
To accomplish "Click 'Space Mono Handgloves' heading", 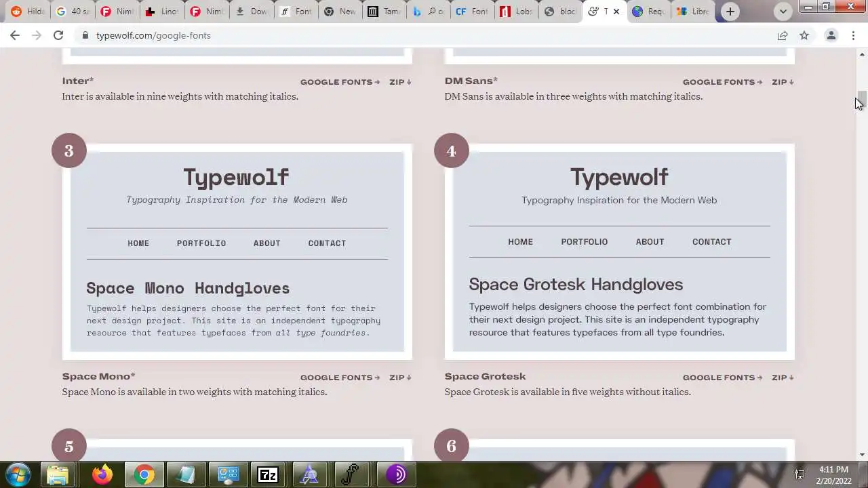I will click(188, 288).
